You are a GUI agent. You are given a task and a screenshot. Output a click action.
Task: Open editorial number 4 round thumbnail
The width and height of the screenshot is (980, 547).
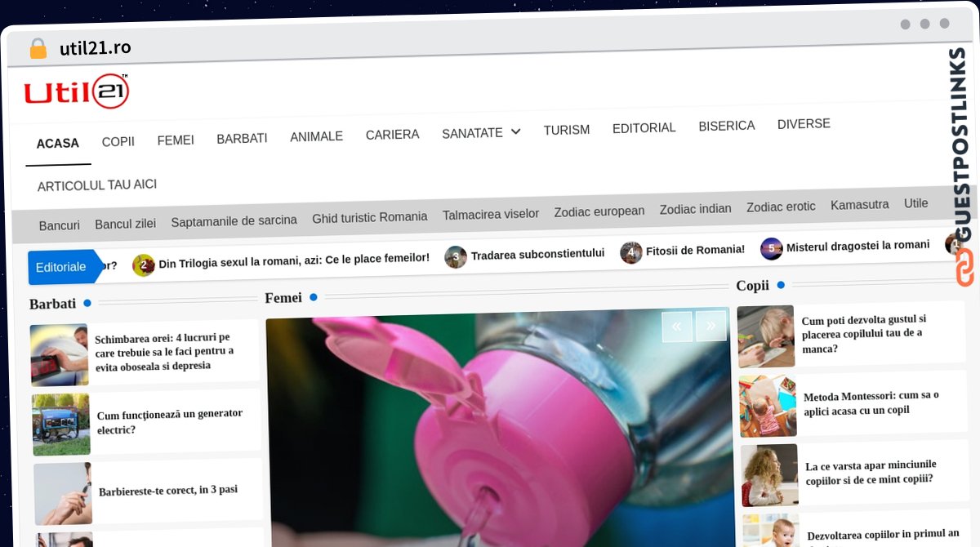[x=630, y=252]
